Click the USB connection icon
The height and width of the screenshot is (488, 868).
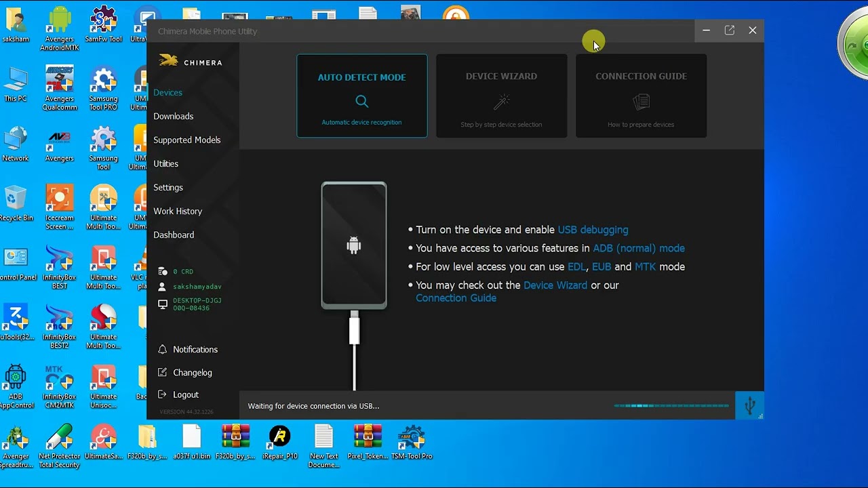[x=749, y=405]
